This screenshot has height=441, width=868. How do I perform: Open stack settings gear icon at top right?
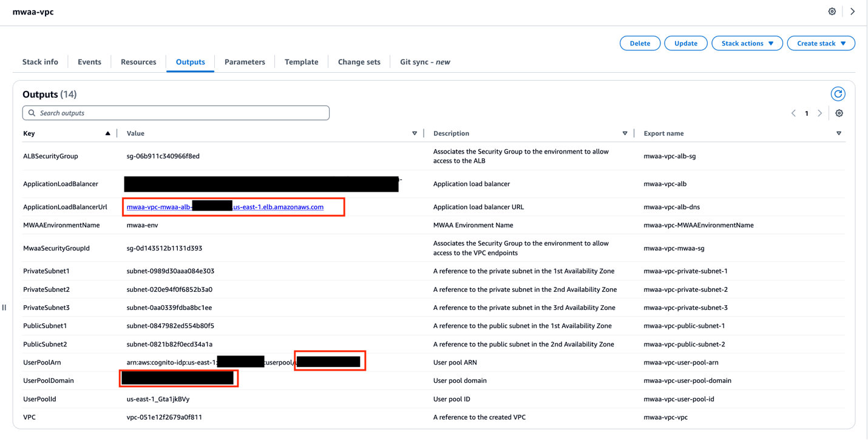(832, 12)
